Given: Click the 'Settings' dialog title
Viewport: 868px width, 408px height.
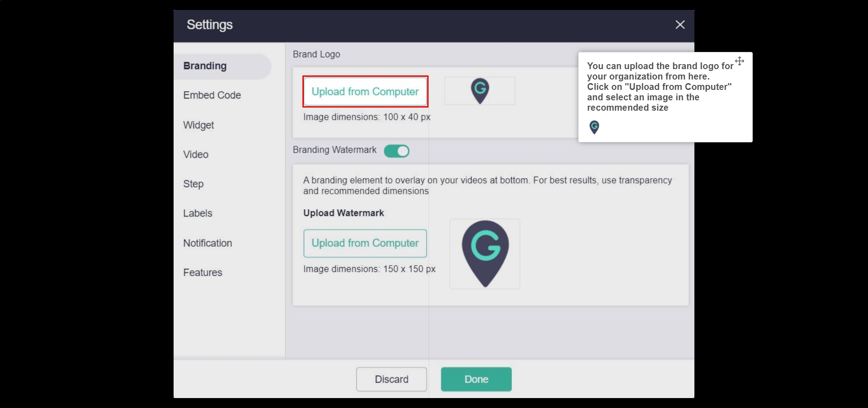Looking at the screenshot, I should (210, 24).
